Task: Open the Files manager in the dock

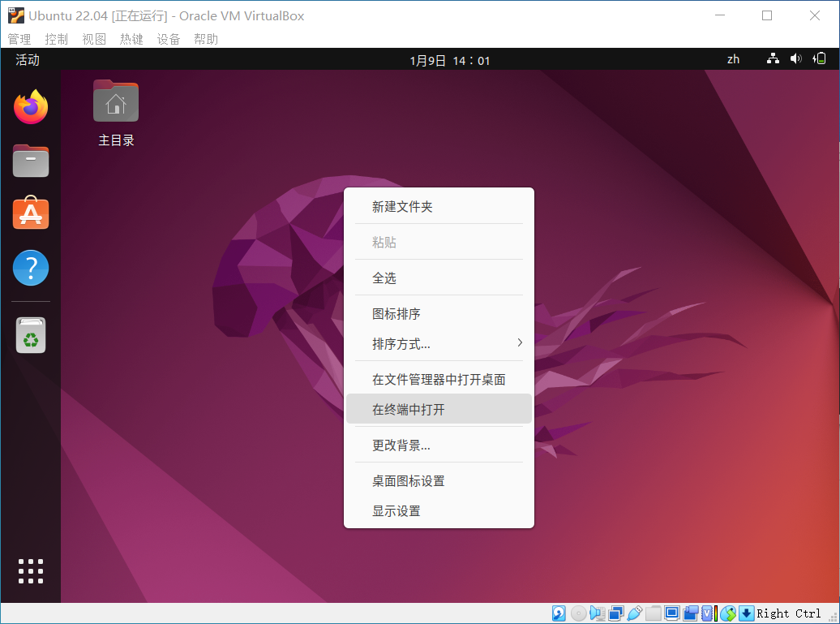Action: pos(31,161)
